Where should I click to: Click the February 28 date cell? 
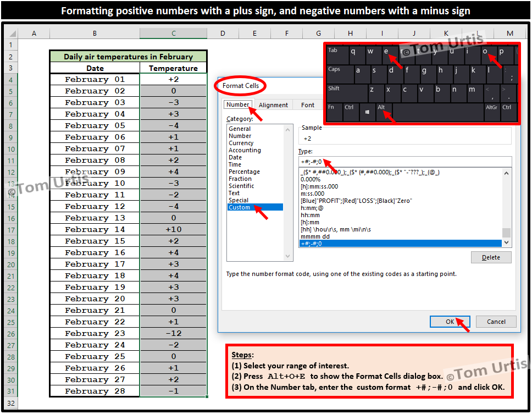coord(95,391)
